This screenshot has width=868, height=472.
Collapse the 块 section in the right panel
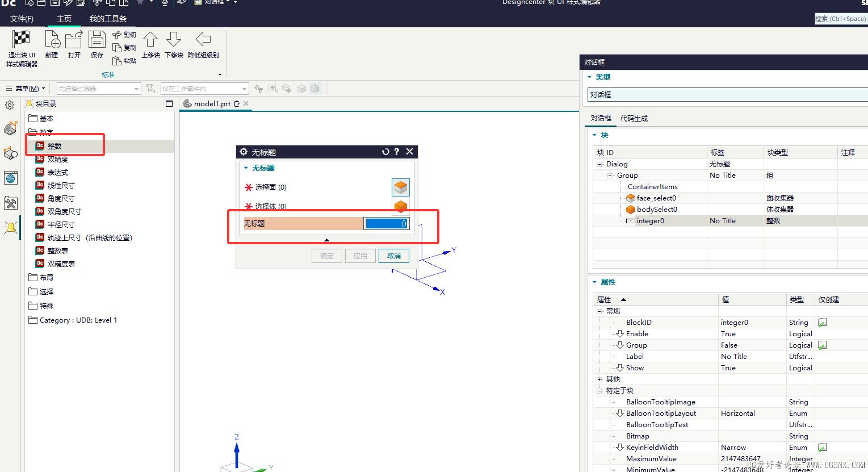[594, 135]
